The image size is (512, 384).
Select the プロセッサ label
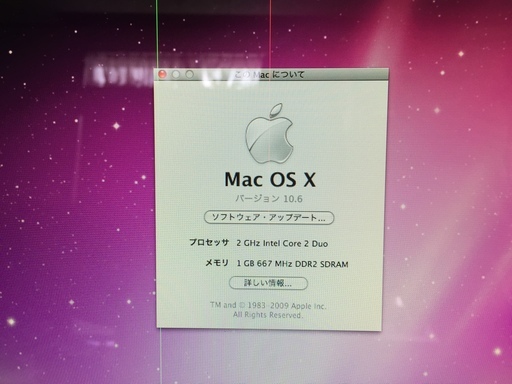click(209, 242)
